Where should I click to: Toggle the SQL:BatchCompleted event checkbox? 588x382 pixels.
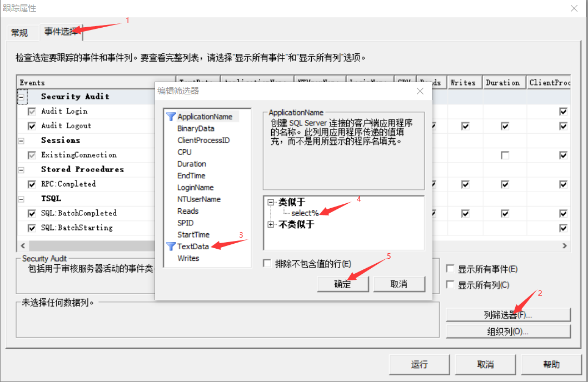click(32, 213)
